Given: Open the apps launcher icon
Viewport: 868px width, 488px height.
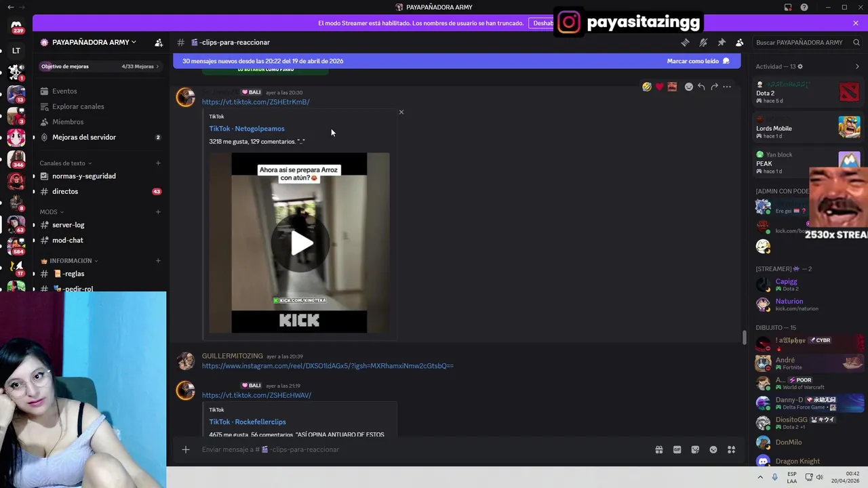Looking at the screenshot, I should 732,449.
